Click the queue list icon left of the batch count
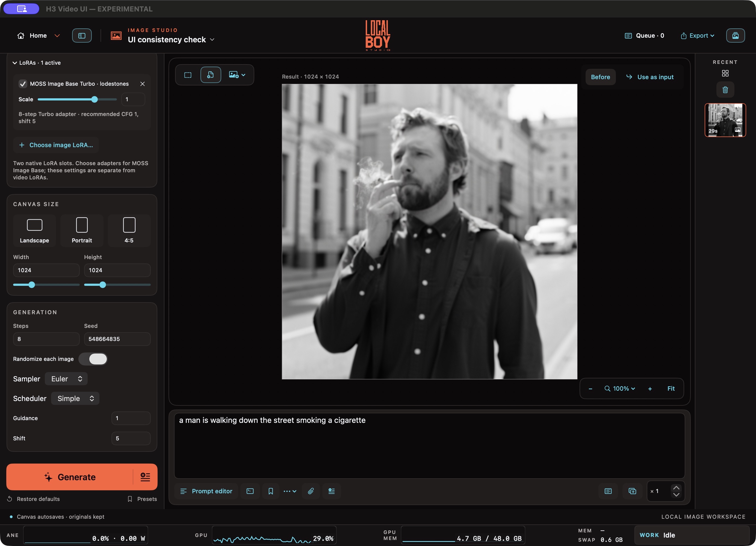 [608, 491]
